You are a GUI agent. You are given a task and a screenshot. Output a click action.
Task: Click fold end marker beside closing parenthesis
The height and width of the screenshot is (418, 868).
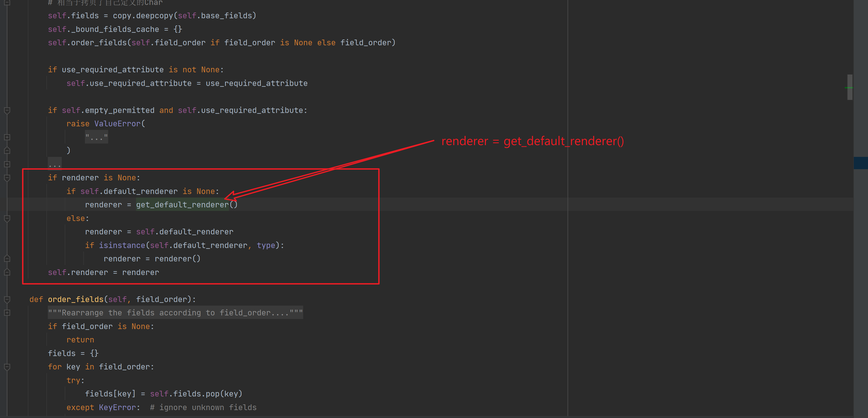(x=7, y=151)
